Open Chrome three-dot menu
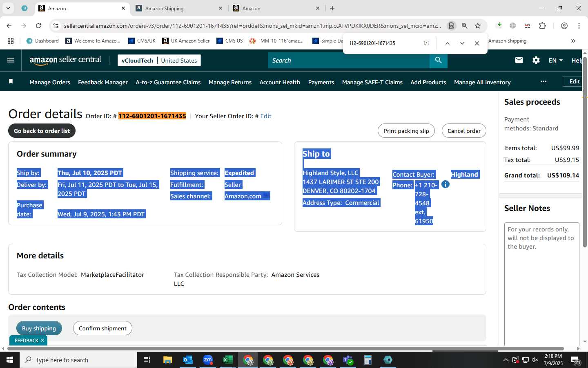 pos(579,26)
